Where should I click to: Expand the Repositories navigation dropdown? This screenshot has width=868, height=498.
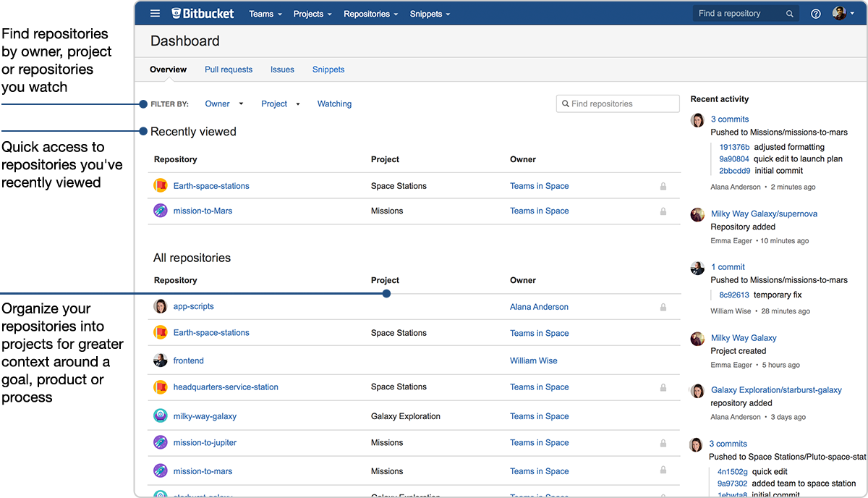coord(370,13)
